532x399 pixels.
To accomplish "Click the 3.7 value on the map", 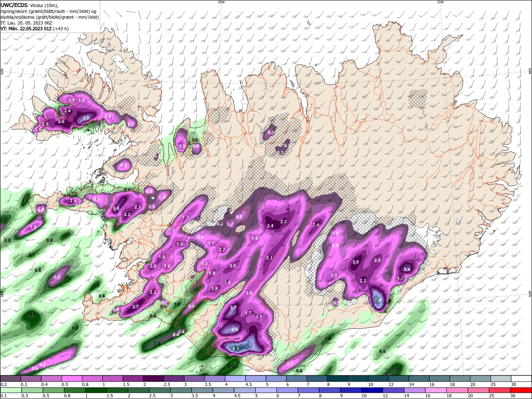I will (x=233, y=308).
